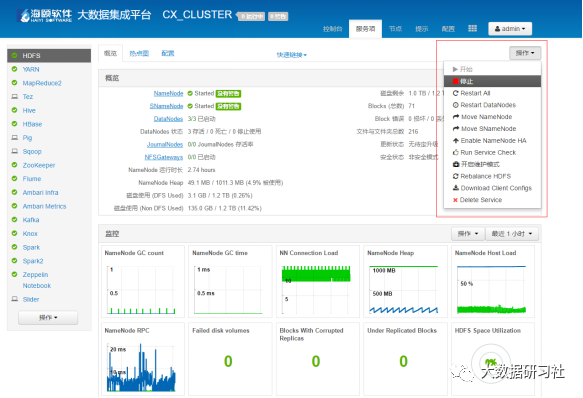Go to the 节点 hosts tab

pos(395,29)
